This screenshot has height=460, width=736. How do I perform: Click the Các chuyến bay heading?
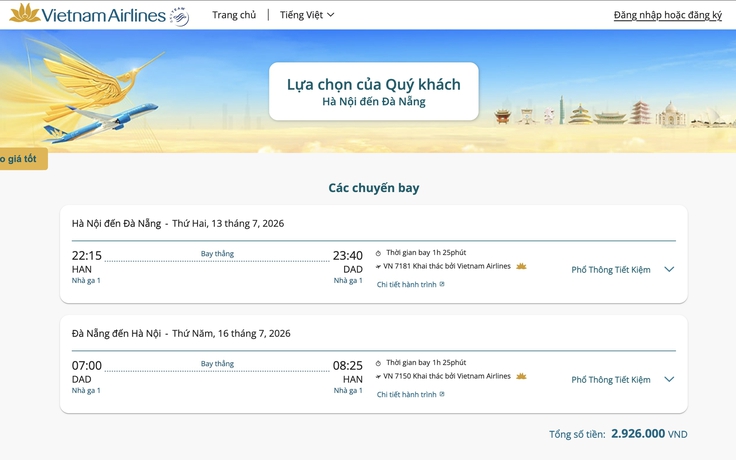pyautogui.click(x=374, y=188)
